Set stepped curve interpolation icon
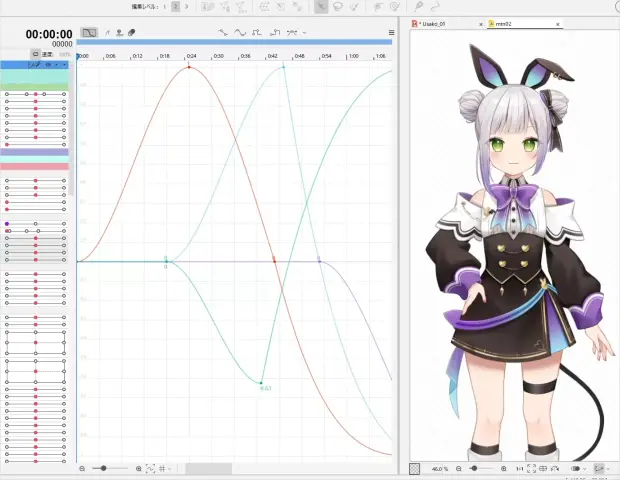The width and height of the screenshot is (620, 480). click(257, 32)
